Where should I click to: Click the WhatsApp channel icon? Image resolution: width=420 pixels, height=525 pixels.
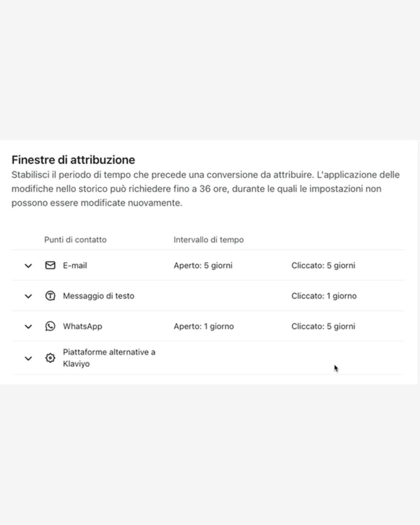[x=50, y=326]
